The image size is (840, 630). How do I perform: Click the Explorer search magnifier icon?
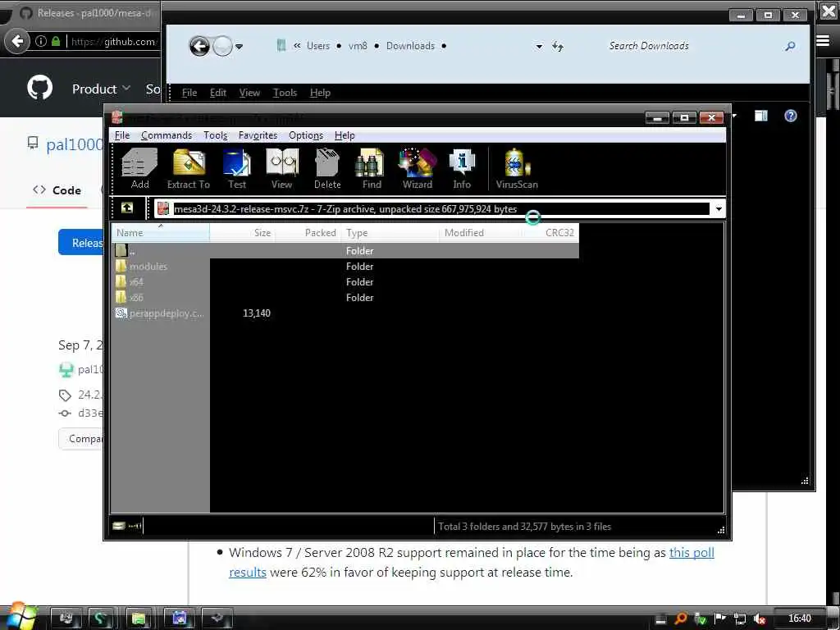coord(790,47)
